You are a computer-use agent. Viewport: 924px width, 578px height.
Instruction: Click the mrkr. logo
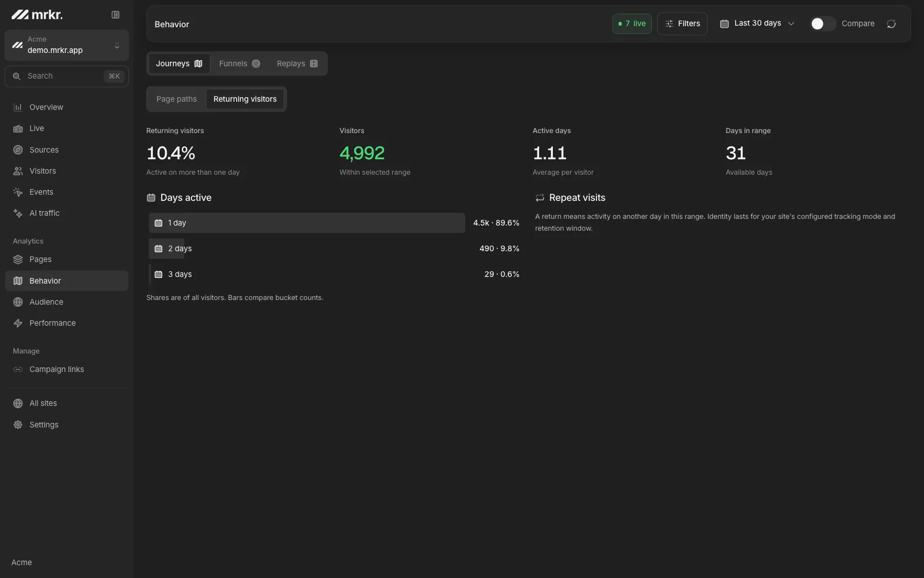[37, 15]
